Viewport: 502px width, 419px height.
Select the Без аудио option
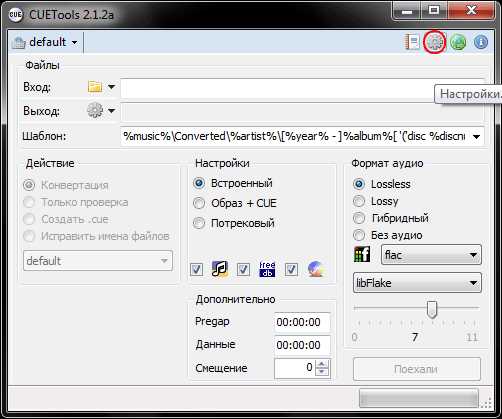click(x=359, y=235)
